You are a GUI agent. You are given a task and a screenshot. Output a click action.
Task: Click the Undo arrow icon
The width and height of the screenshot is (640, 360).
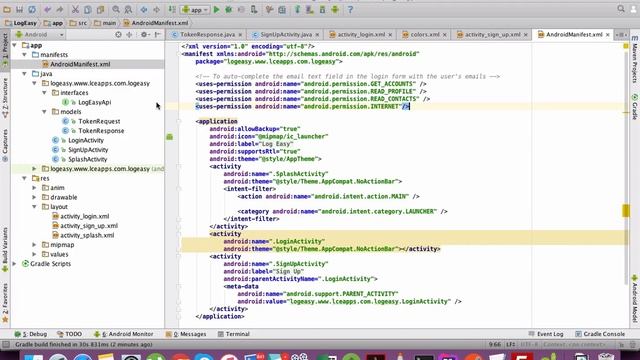[x=48, y=9]
